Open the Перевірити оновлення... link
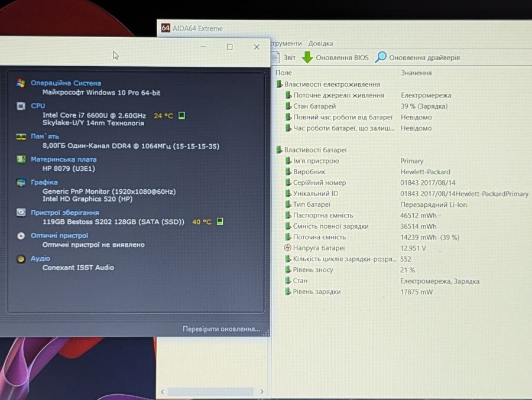 point(221,329)
